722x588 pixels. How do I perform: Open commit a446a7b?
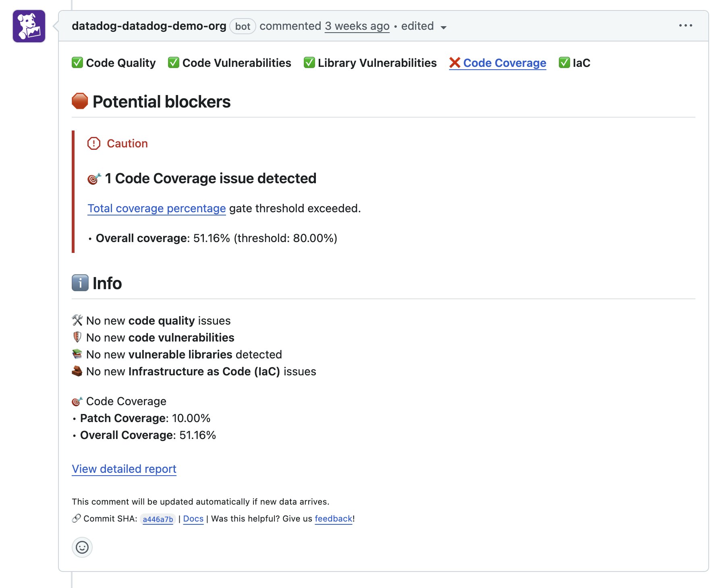158,519
